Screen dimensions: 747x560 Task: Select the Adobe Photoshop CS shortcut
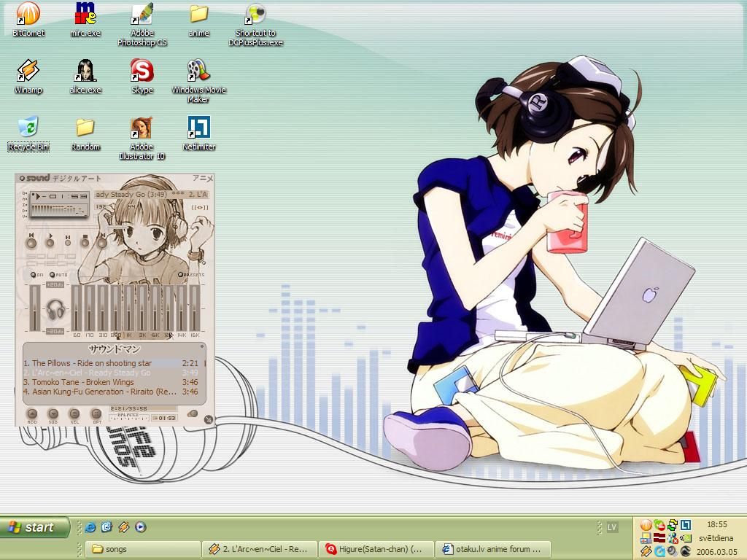coord(142,24)
